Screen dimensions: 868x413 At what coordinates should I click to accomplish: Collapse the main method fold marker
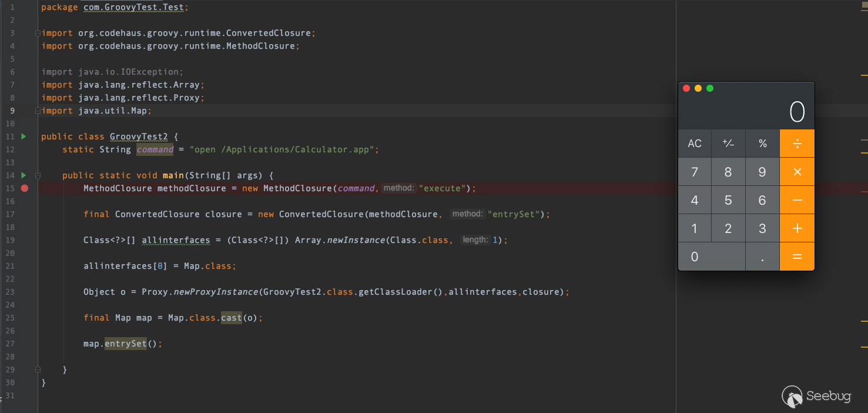click(x=38, y=175)
